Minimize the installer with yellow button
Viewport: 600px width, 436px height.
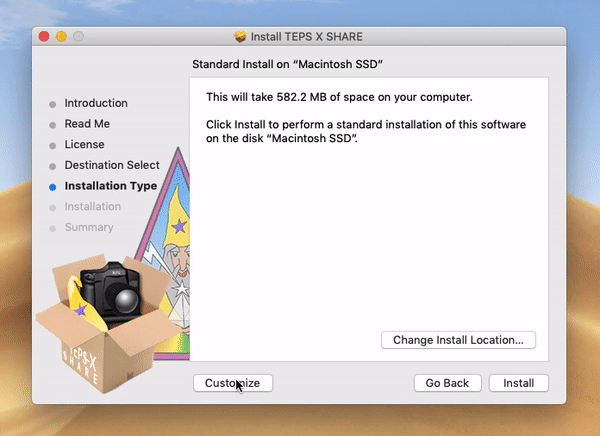pyautogui.click(x=61, y=36)
